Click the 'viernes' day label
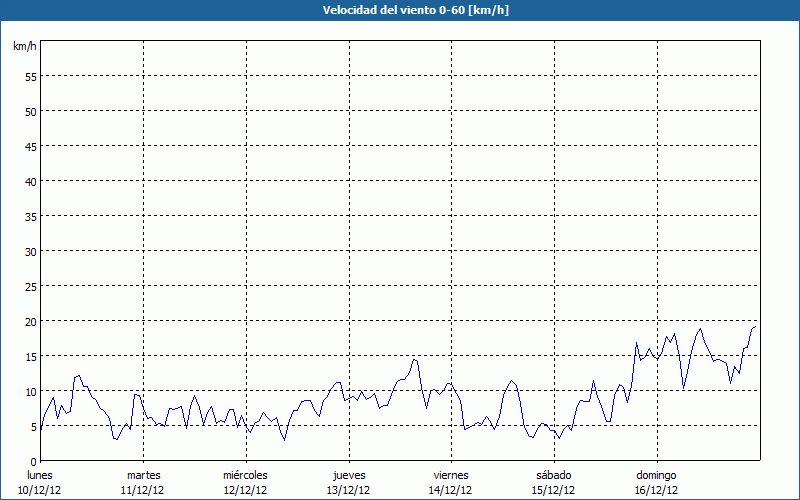Screen dimensions: 800x500 (451, 475)
